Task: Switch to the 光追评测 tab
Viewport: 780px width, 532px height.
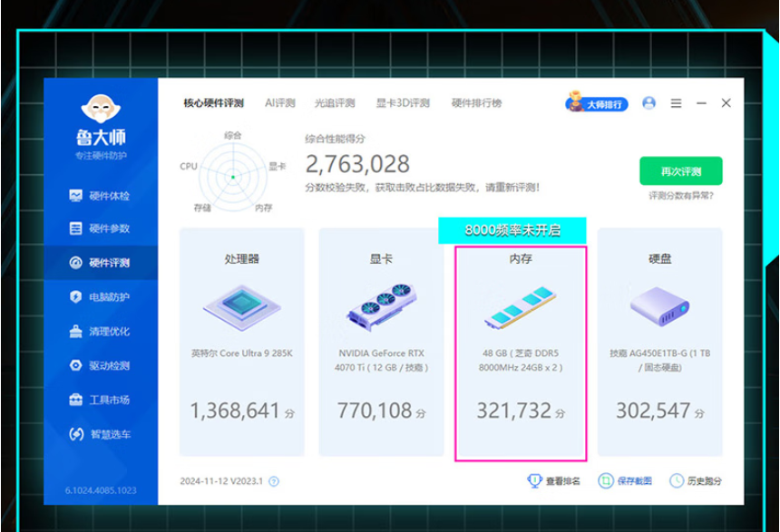Action: click(335, 103)
